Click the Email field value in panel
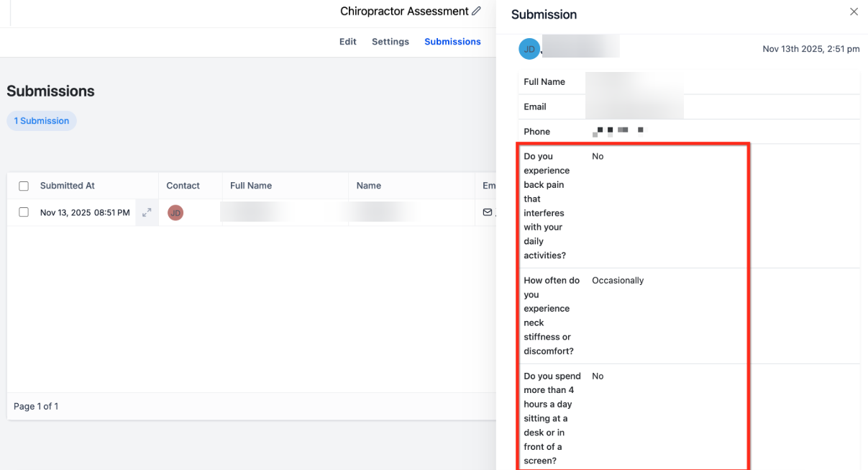 [x=634, y=107]
